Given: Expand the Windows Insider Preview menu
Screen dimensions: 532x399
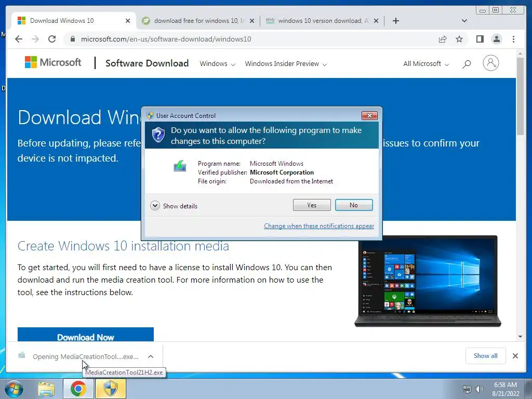Looking at the screenshot, I should coord(286,64).
